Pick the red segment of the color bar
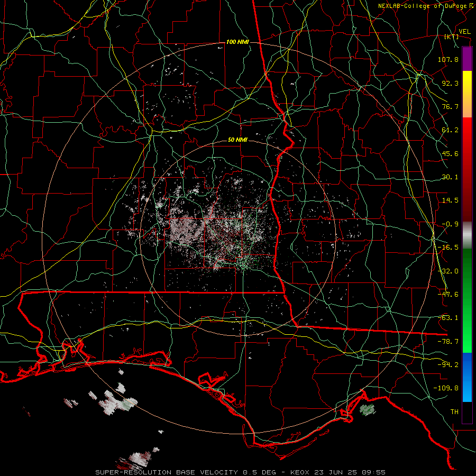The image size is (476, 476). click(467, 169)
